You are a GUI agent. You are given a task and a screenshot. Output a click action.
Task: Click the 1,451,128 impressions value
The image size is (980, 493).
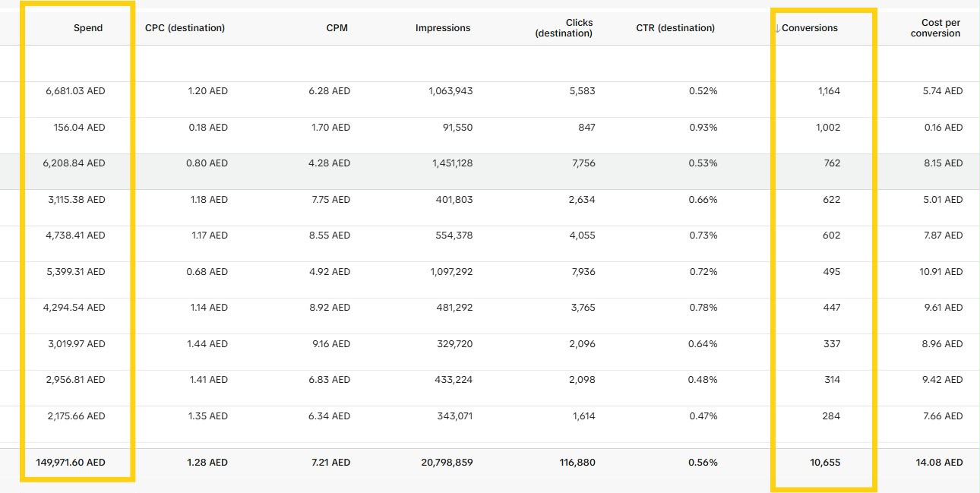pyautogui.click(x=452, y=163)
